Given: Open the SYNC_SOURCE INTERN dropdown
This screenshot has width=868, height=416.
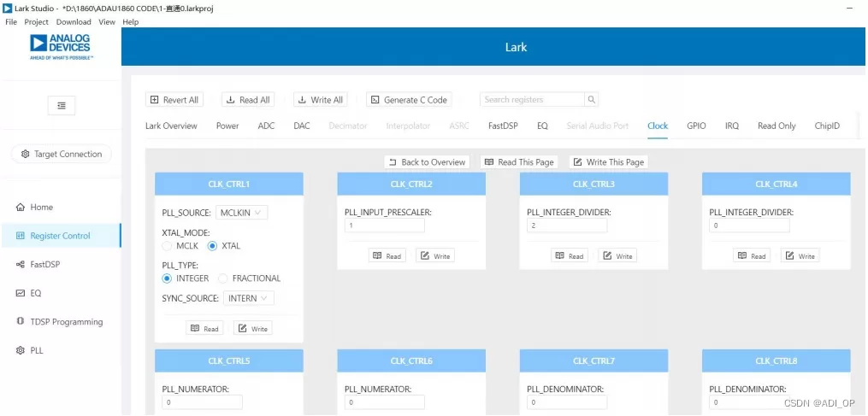Looking at the screenshot, I should click(x=249, y=298).
